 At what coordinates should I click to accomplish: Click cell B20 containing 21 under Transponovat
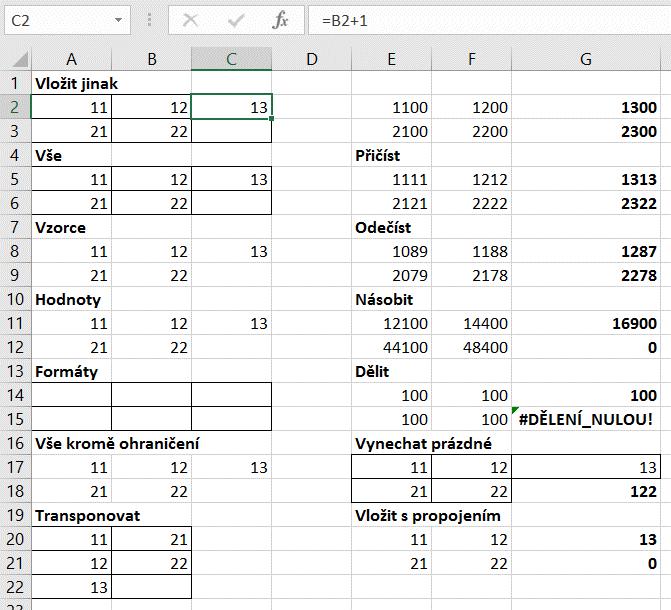point(151,539)
